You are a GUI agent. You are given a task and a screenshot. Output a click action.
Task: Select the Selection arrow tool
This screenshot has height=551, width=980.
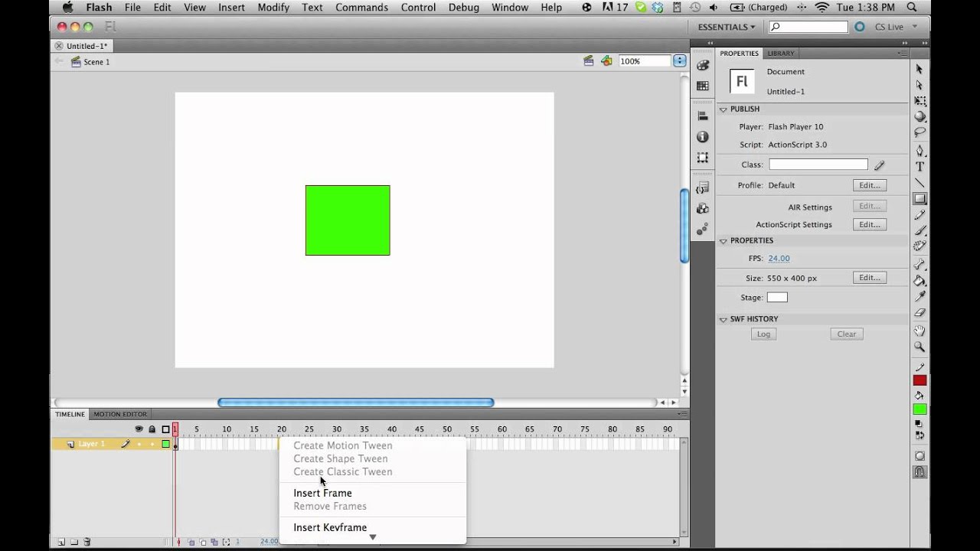point(920,69)
